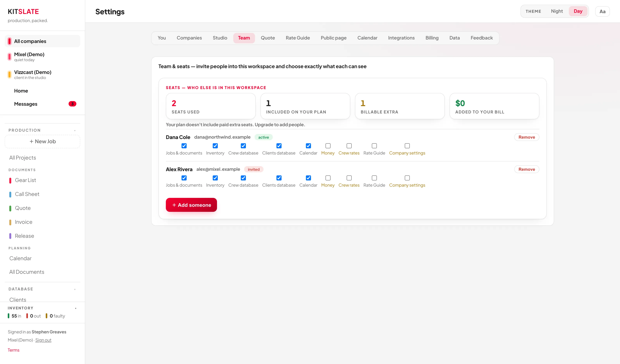Image resolution: width=620 pixels, height=364 pixels.
Task: Open the Studio settings tab
Action: click(x=220, y=38)
